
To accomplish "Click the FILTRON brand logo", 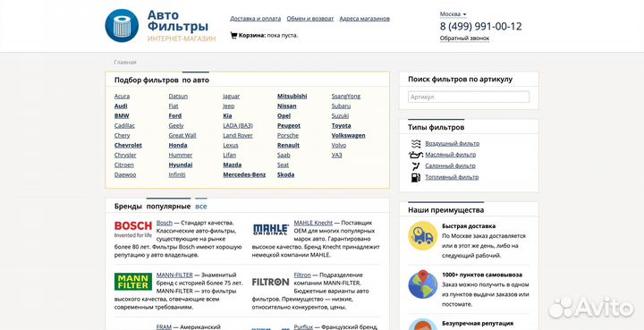I will click(271, 282).
